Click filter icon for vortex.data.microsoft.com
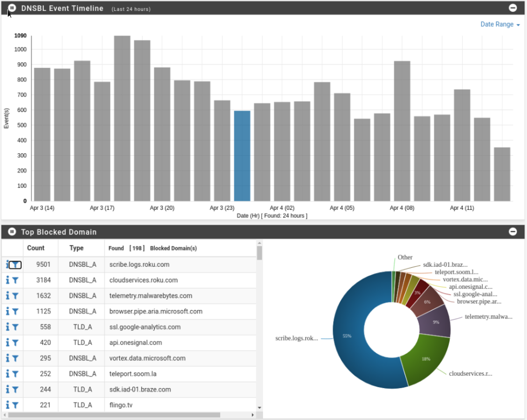Image resolution: width=527 pixels, height=420 pixels. (15, 358)
